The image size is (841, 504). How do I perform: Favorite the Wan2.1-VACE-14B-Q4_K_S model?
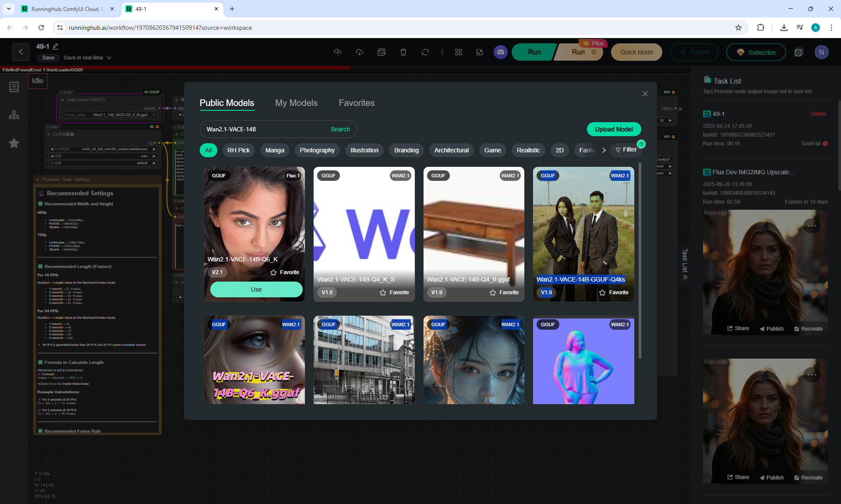394,293
